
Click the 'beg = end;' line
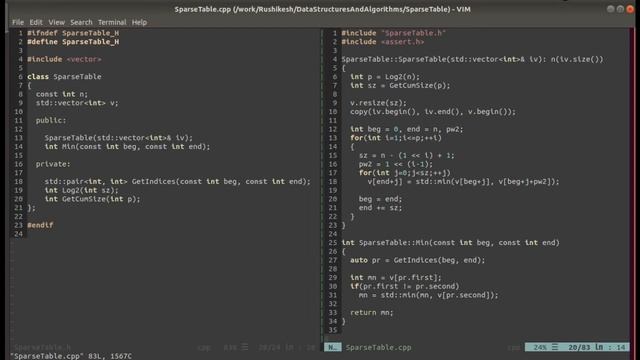pos(380,199)
